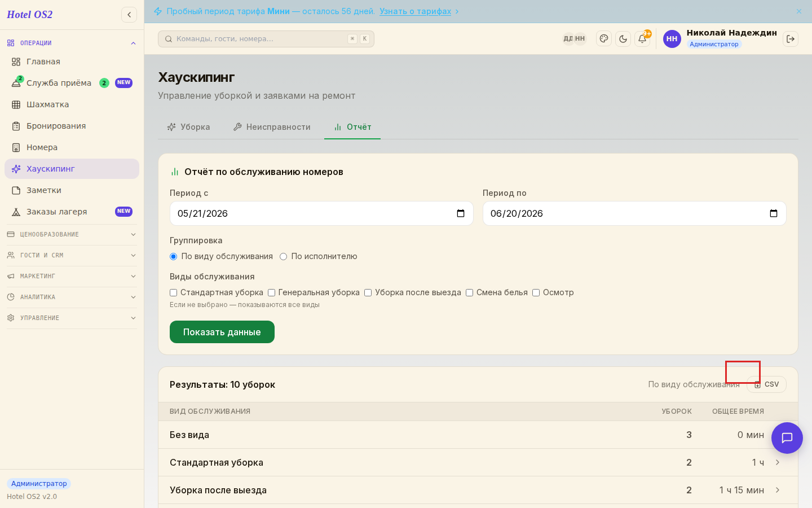
Task: Click the lightning icon in trial banner
Action: tap(158, 11)
